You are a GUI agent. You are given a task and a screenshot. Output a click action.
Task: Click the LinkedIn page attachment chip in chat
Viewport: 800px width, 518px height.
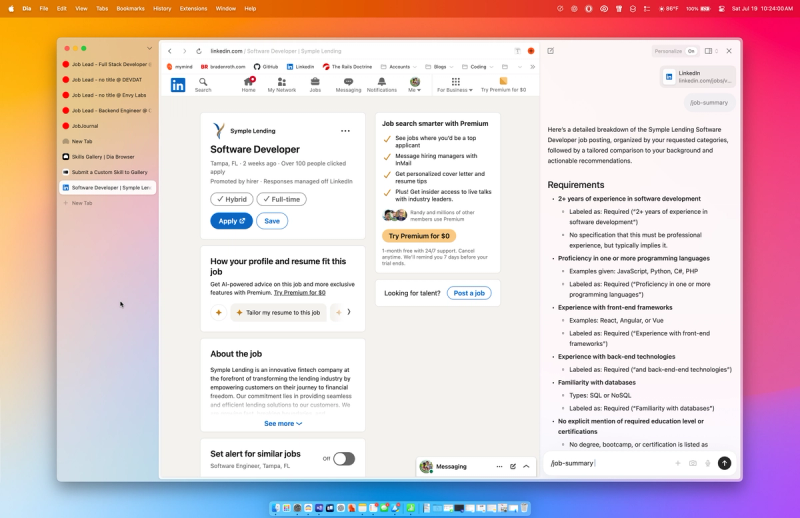click(698, 77)
